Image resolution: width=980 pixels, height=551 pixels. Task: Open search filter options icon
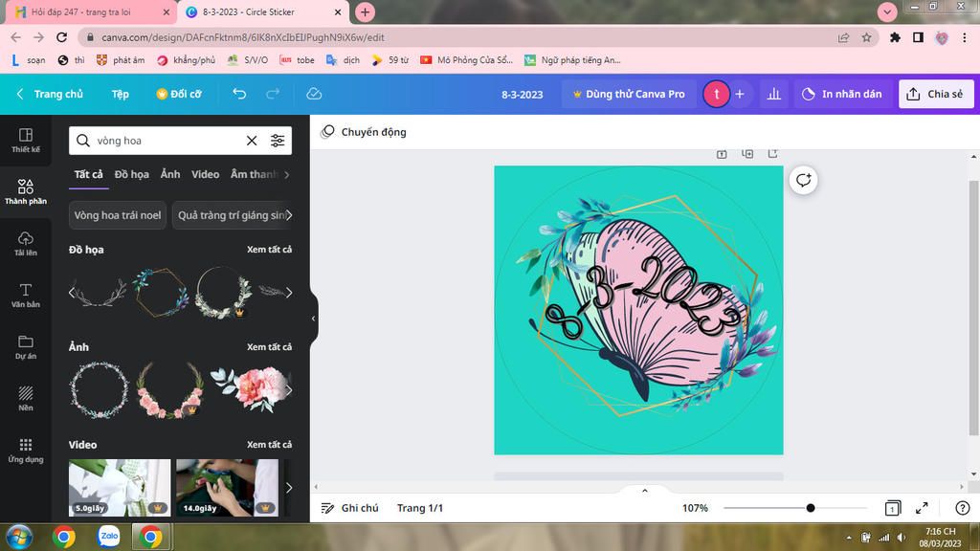click(278, 141)
